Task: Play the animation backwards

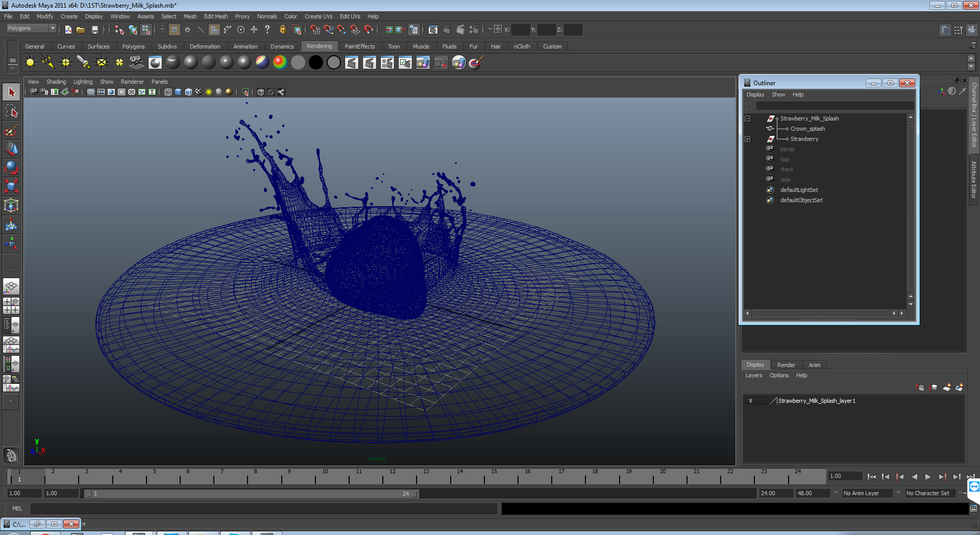Action: tap(914, 477)
